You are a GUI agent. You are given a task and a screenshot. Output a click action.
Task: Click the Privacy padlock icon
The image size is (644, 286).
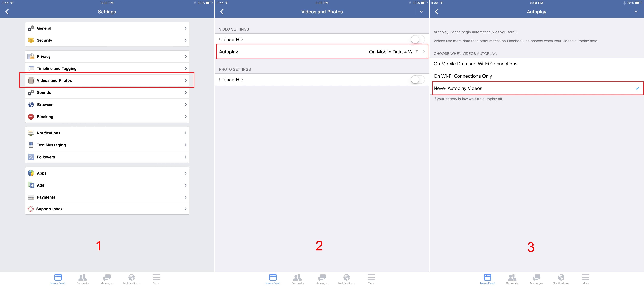[x=31, y=56]
